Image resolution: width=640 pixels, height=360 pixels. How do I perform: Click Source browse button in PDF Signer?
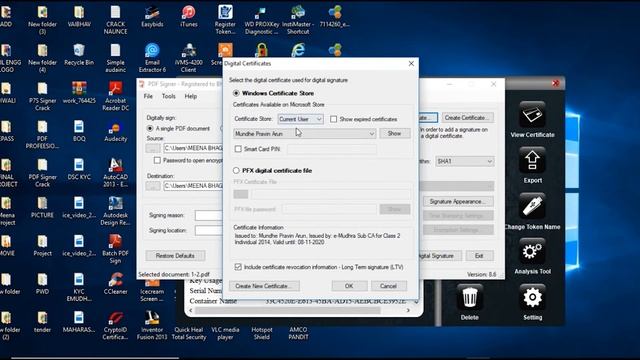click(153, 148)
